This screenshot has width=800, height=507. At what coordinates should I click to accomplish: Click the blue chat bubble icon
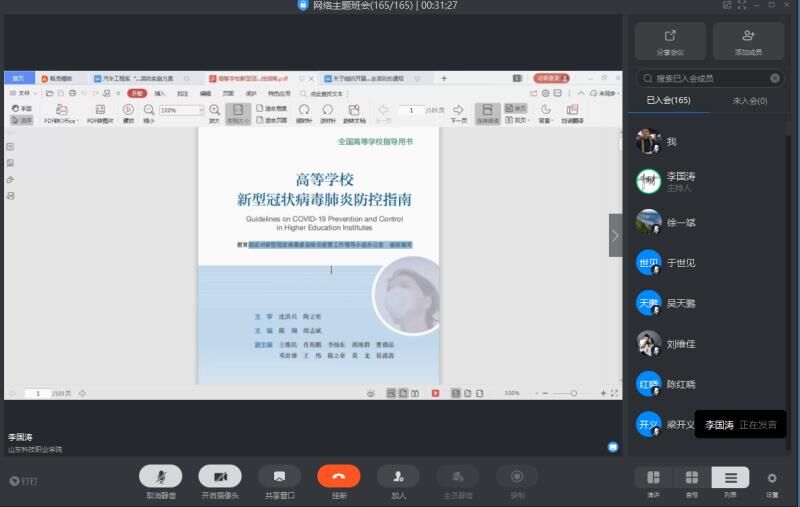pyautogui.click(x=613, y=447)
